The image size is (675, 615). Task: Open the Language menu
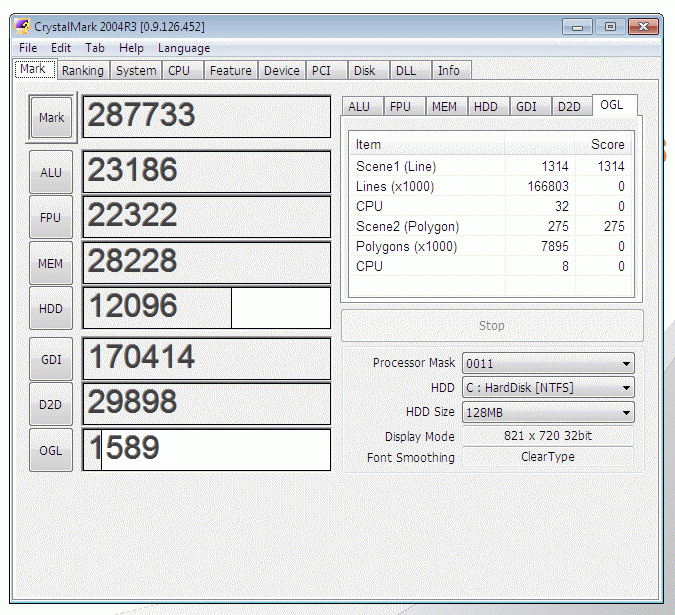(184, 48)
